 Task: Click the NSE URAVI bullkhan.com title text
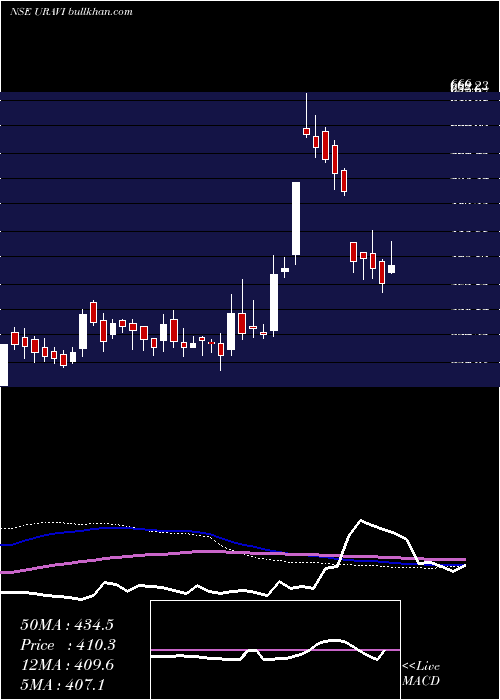coord(71,12)
